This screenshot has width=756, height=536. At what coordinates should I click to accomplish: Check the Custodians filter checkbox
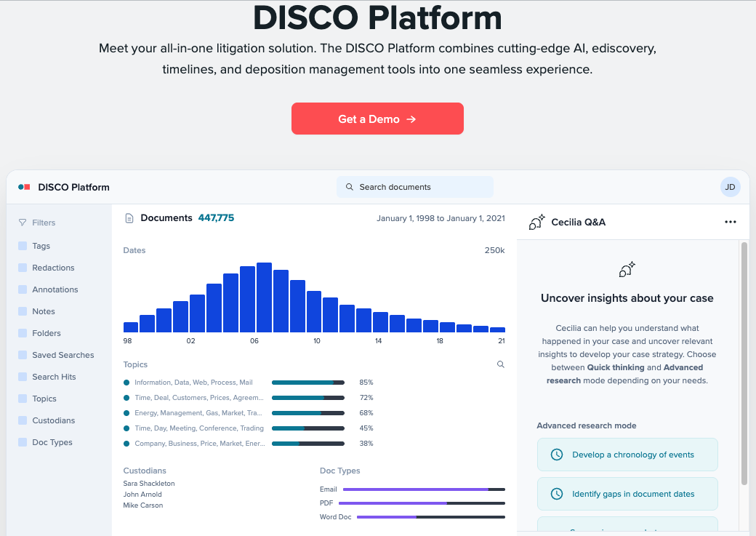(23, 420)
